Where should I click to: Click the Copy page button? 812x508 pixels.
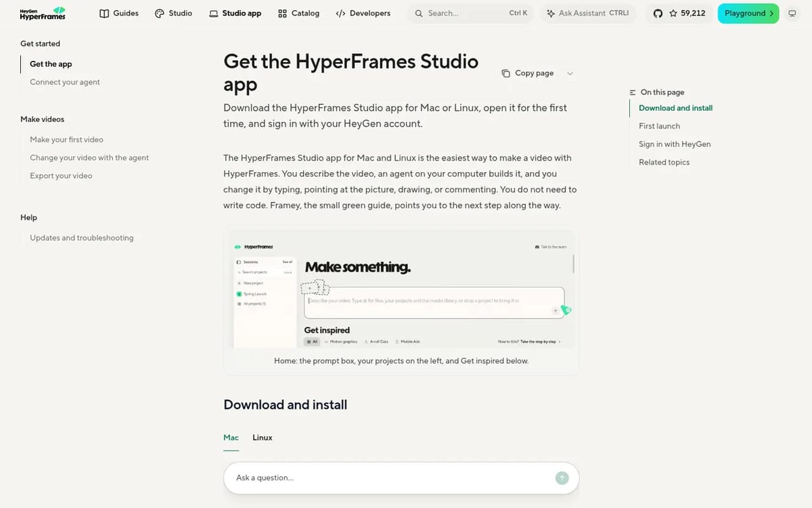tap(528, 73)
